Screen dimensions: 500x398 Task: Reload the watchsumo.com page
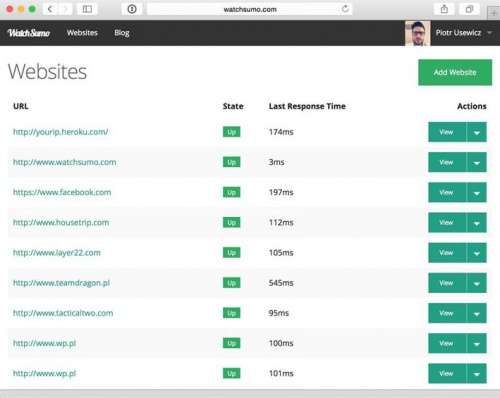[345, 9]
